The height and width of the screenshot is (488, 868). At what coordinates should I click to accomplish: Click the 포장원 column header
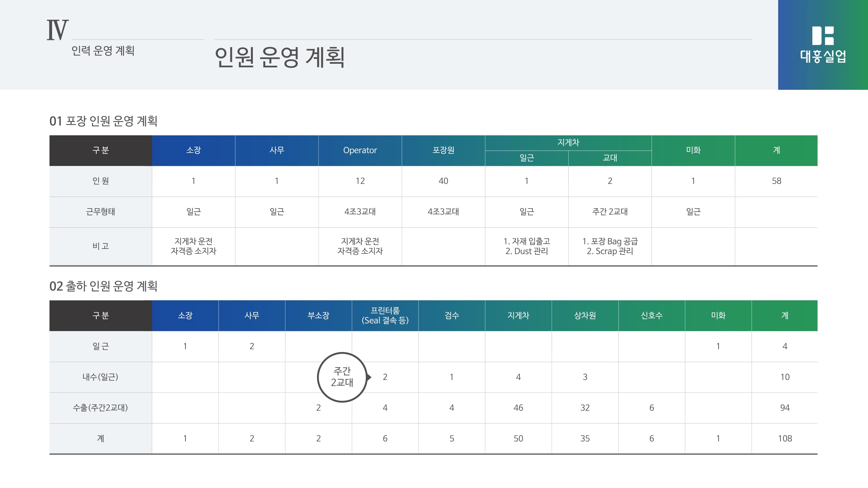click(443, 150)
